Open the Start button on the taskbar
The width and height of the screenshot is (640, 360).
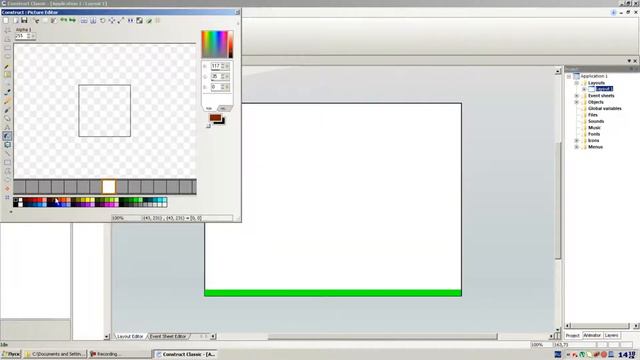(11, 354)
